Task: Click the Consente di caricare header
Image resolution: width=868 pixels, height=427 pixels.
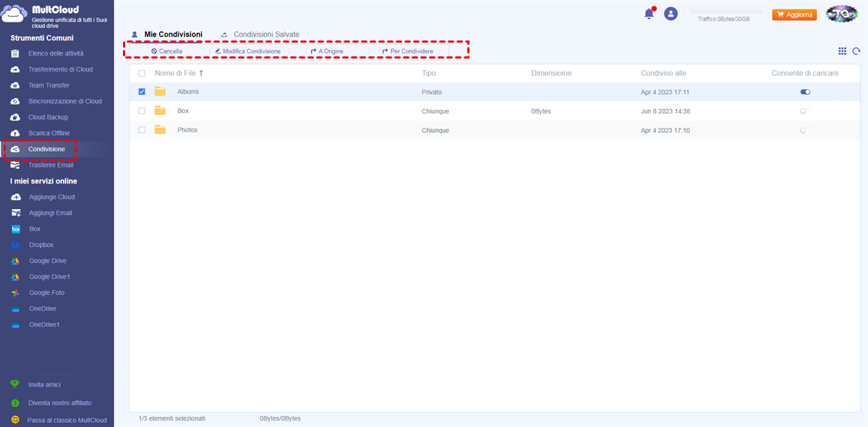Action: (x=805, y=73)
